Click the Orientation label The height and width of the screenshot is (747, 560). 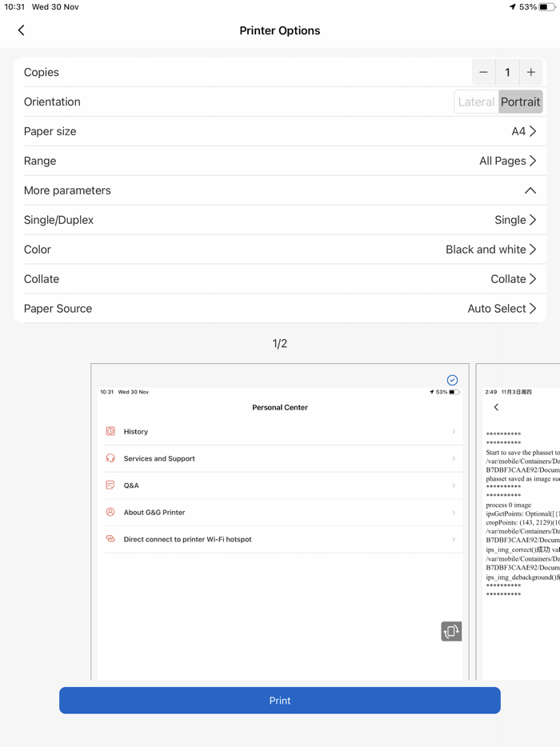coord(52,102)
